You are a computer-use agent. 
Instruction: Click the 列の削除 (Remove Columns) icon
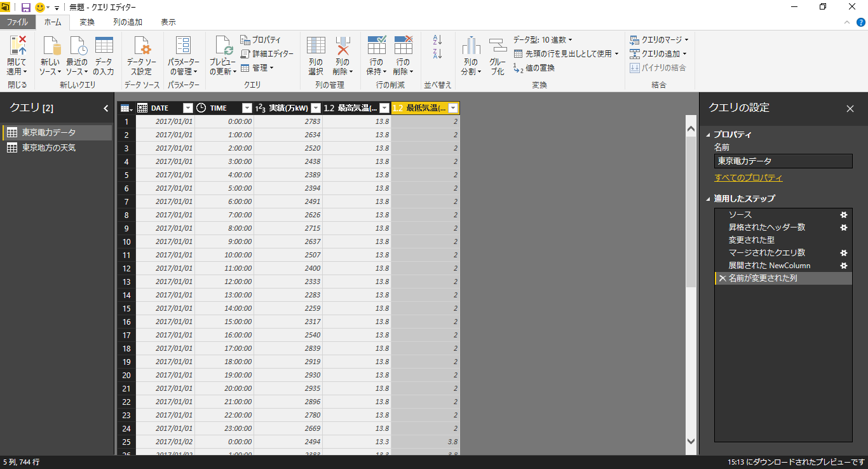pos(342,46)
